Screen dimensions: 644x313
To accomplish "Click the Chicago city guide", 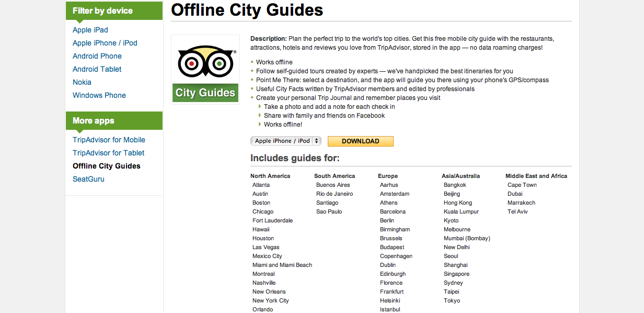I will (263, 211).
